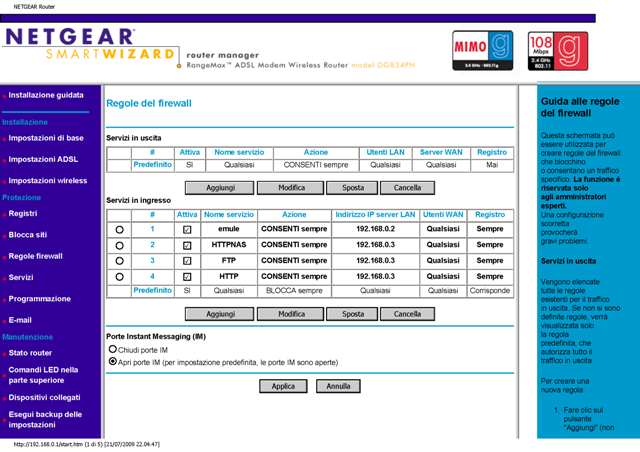
Task: Go to Blocca siti page
Action: tap(28, 235)
